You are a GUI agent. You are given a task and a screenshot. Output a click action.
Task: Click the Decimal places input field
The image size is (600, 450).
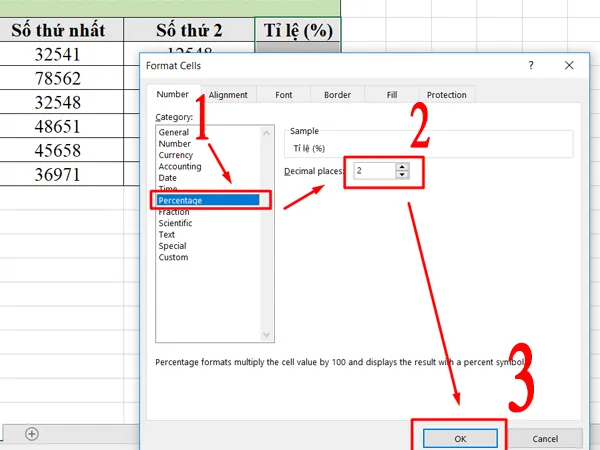tap(373, 171)
